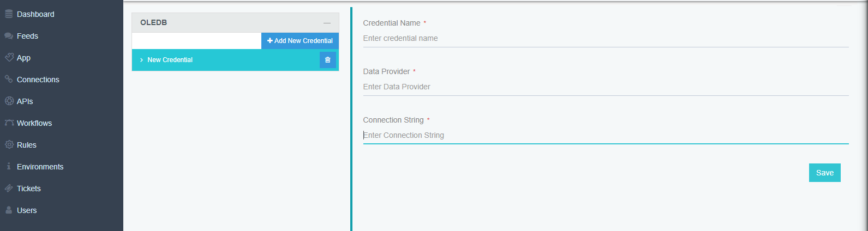Click the App sidebar icon
Image resolution: width=868 pixels, height=231 pixels.
(x=9, y=57)
